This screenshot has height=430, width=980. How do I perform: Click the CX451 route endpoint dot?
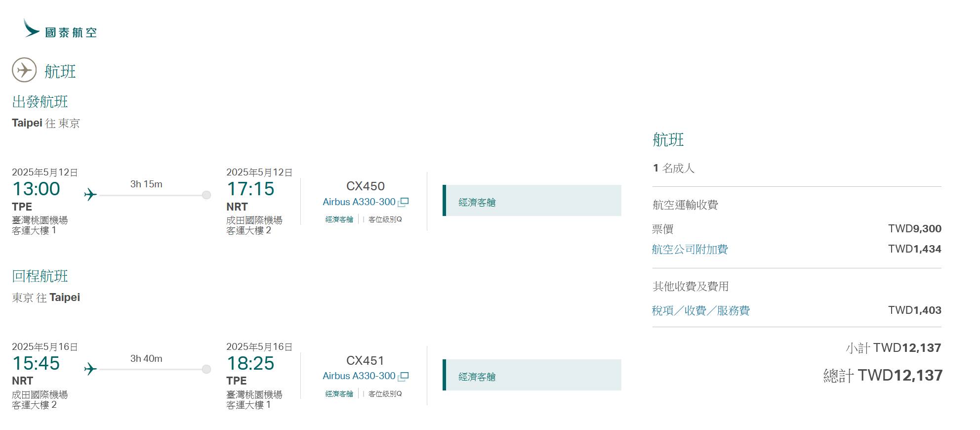coord(206,369)
